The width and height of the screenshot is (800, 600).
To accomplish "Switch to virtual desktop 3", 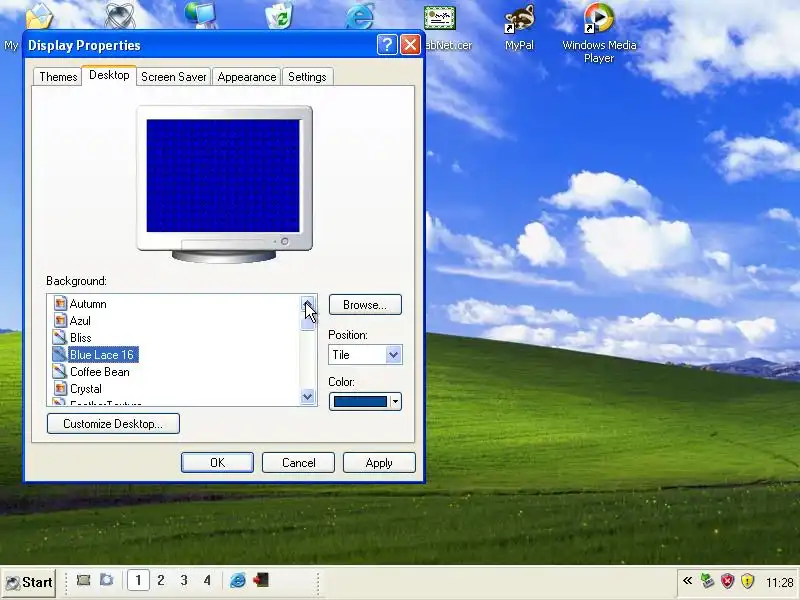I will [184, 580].
